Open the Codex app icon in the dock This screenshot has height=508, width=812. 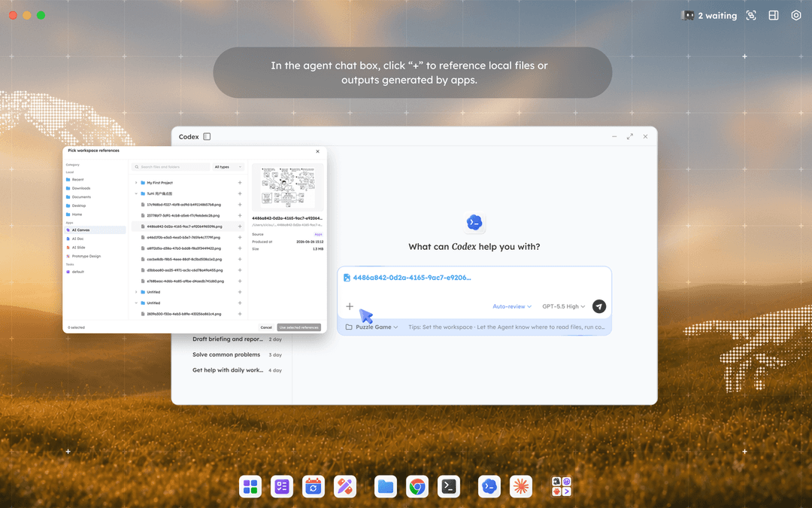click(x=489, y=487)
